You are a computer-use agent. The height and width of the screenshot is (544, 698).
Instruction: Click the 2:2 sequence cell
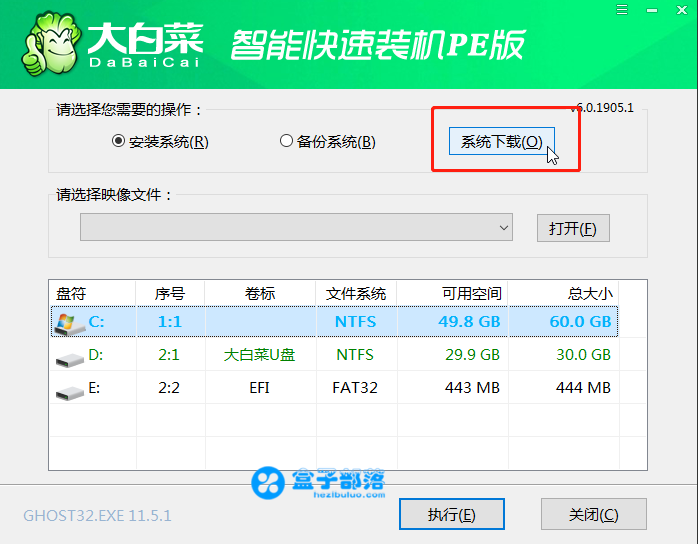click(x=169, y=388)
